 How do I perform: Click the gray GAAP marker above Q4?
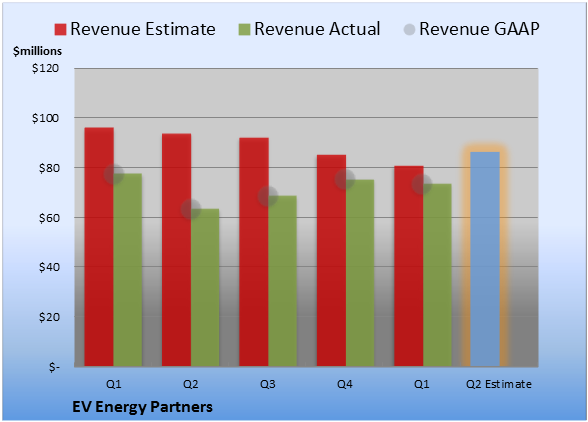[345, 179]
